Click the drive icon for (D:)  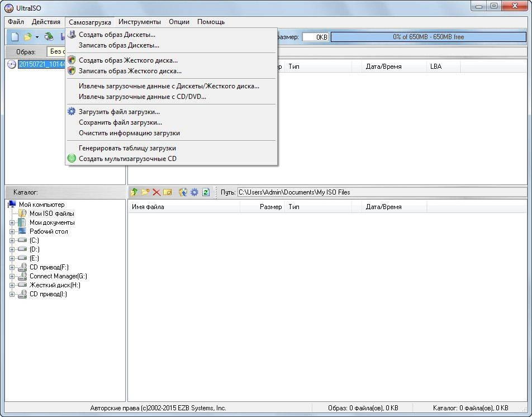point(22,249)
